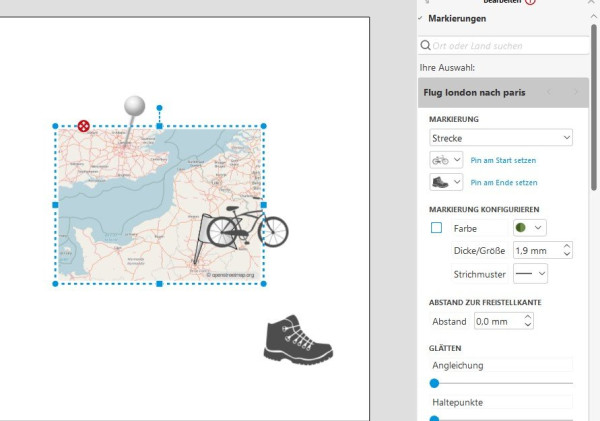Screen dimensions: 600x421
Task: Open the Strichmuster line pattern dropdown
Action: tap(530, 273)
